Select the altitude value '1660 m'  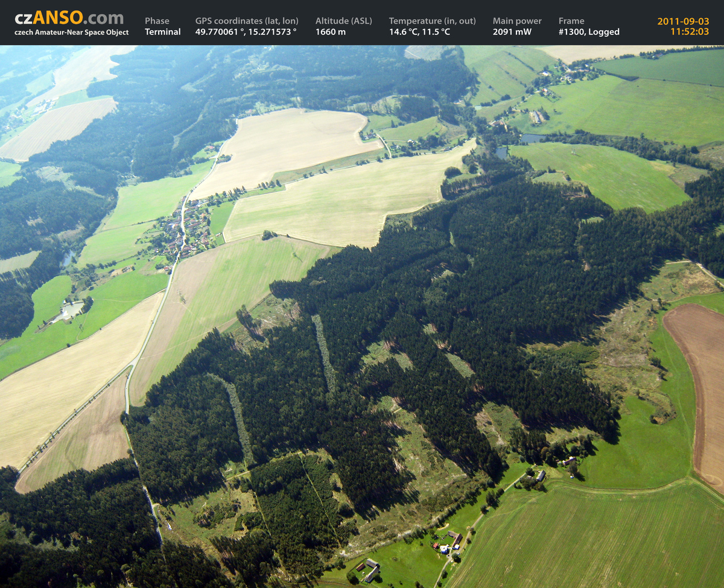point(331,32)
